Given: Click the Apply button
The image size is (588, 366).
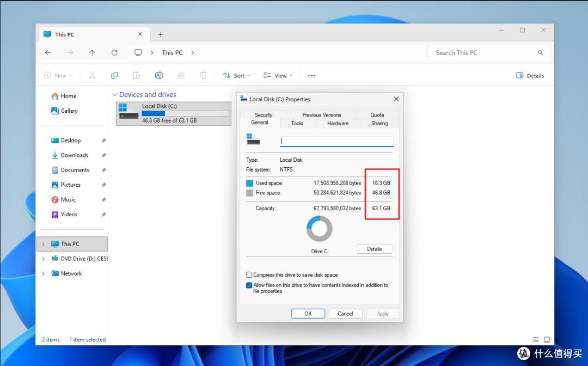Looking at the screenshot, I should click(383, 314).
